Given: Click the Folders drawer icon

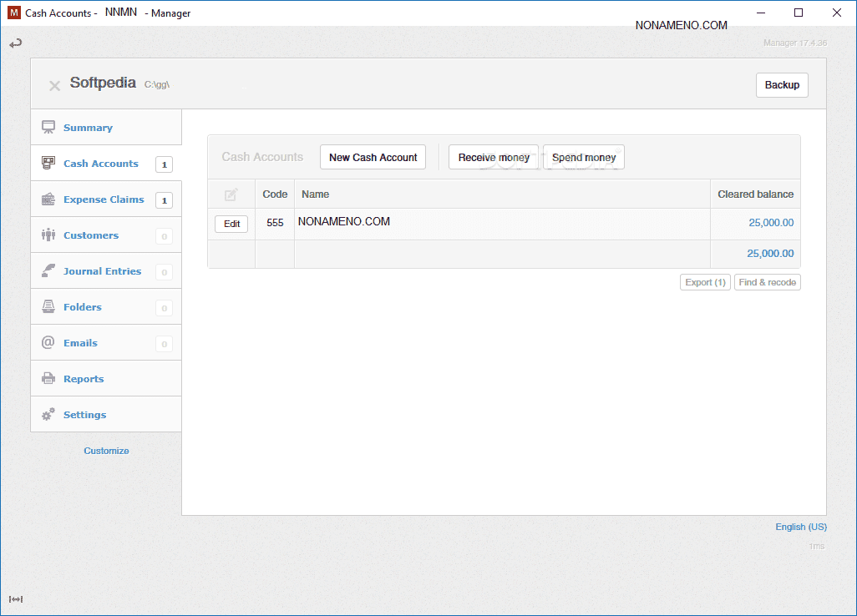Looking at the screenshot, I should (x=48, y=307).
